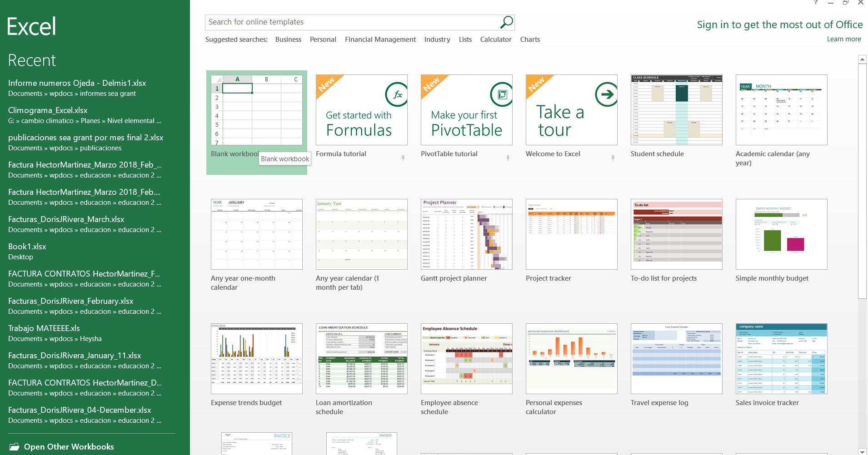The height and width of the screenshot is (455, 868).
Task: Click Open Other Workbooks
Action: click(x=69, y=447)
